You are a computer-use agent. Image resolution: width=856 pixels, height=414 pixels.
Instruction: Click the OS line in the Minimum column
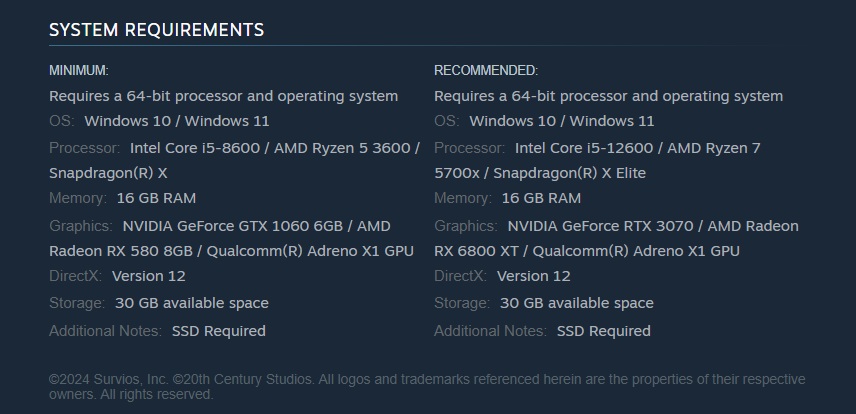click(x=159, y=121)
